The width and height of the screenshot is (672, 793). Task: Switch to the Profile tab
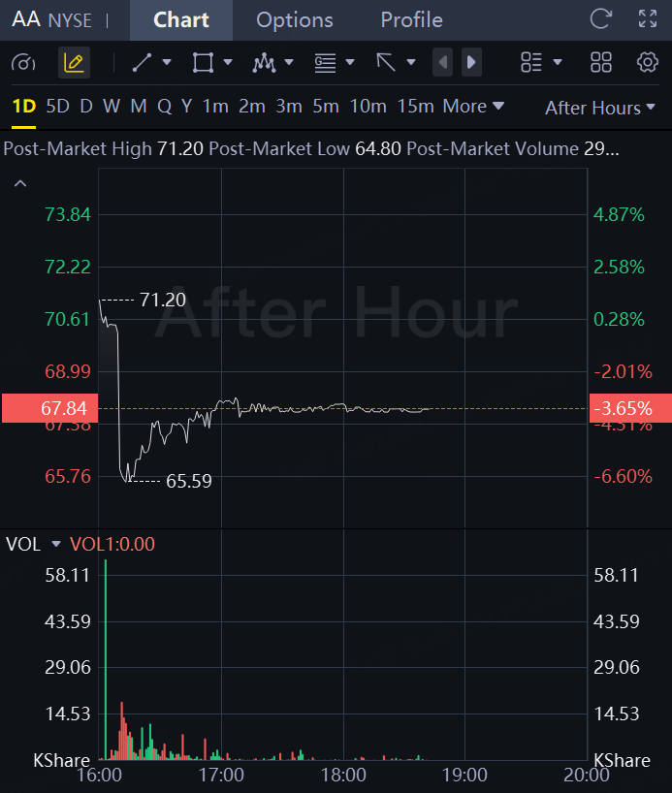[x=411, y=20]
